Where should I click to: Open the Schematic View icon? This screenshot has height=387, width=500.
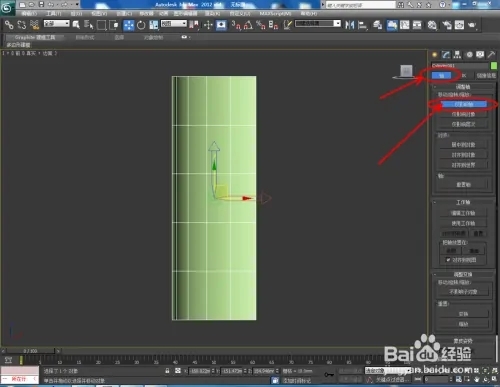click(x=417, y=25)
